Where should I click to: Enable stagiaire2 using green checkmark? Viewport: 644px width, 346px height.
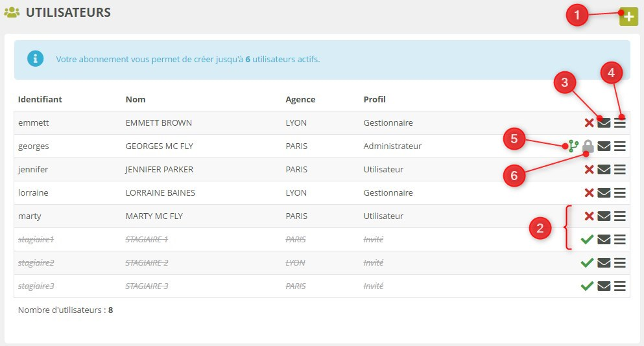587,263
